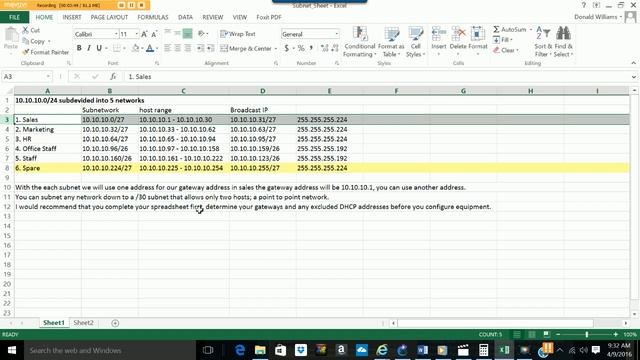Click the AutoSum sigma
Screen dimensions: 640x360
pos(496,29)
